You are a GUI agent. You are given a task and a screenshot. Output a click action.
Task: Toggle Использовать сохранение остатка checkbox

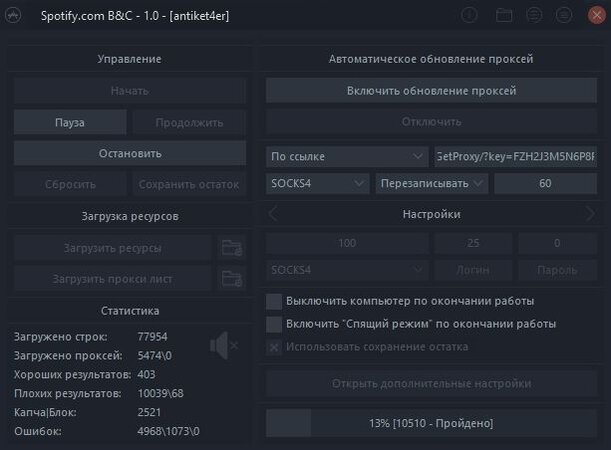(x=274, y=347)
